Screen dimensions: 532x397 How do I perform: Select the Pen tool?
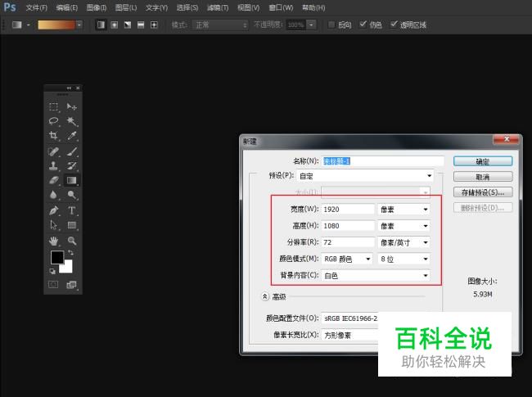(54, 210)
